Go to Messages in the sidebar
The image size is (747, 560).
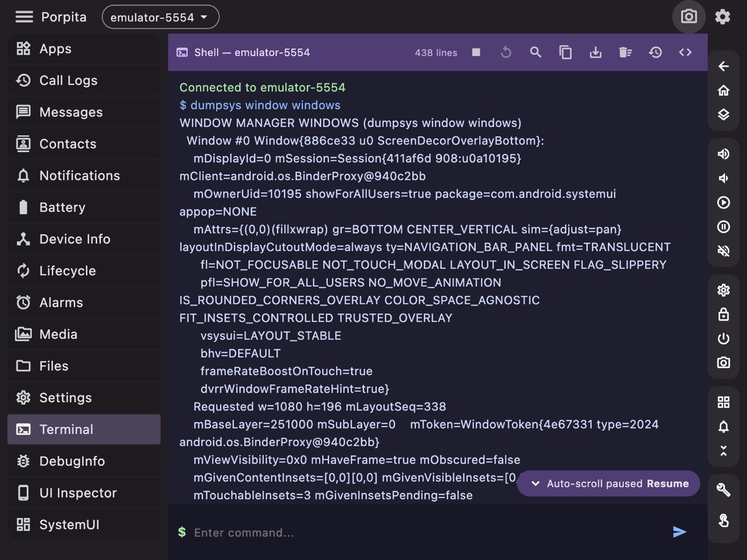click(84, 112)
